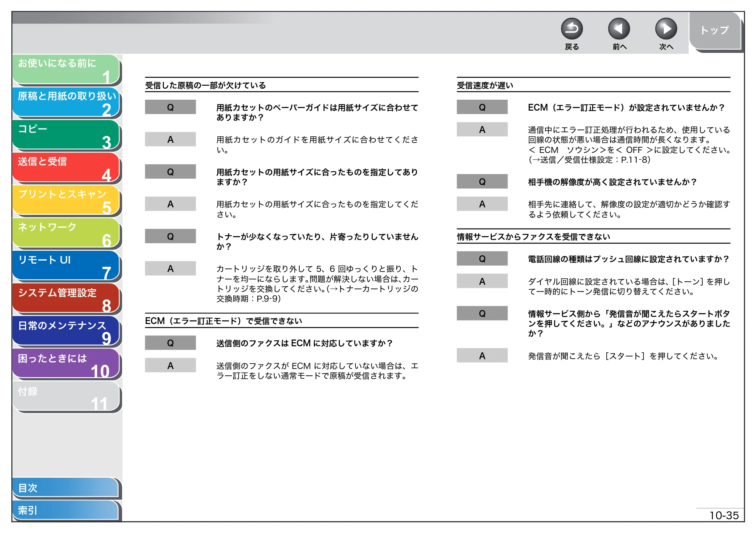Click question 送信側のファクスは ECM に対応していますか?
The image size is (756, 534).
click(x=304, y=343)
